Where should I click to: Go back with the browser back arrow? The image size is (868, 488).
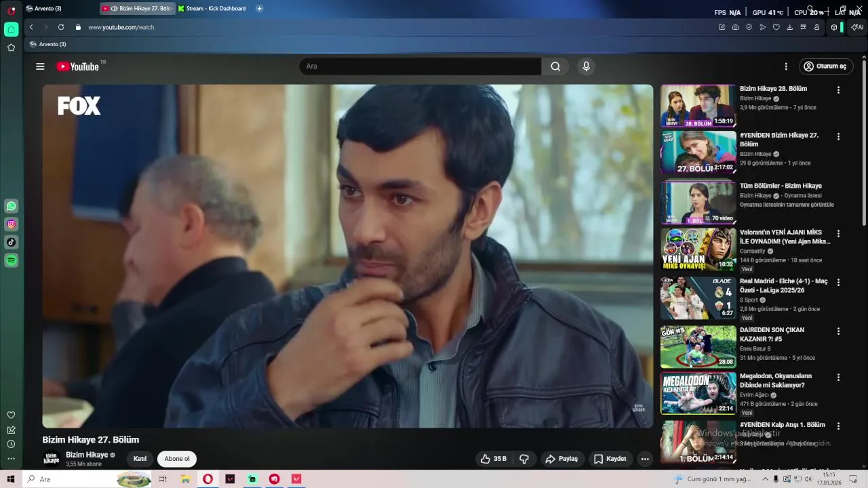[x=31, y=27]
